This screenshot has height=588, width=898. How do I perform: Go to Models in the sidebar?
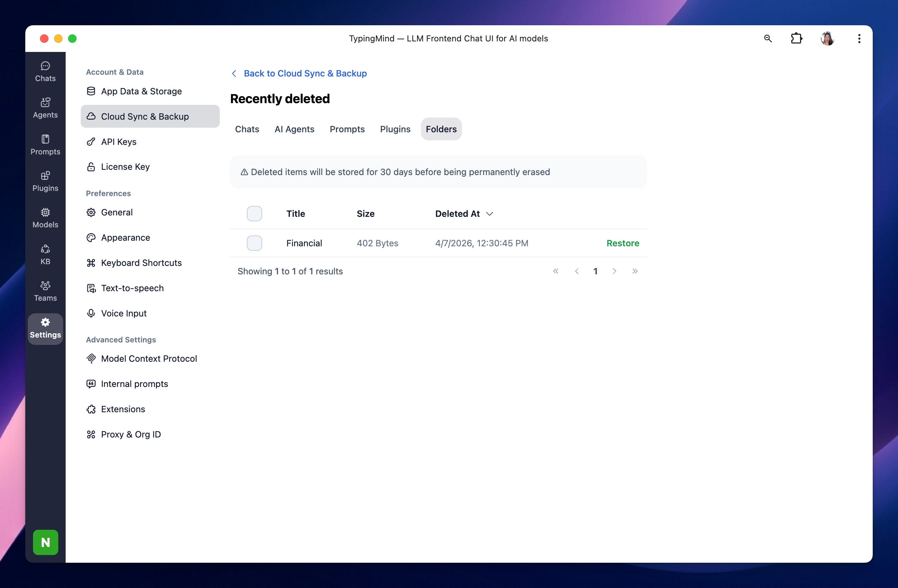click(x=45, y=218)
